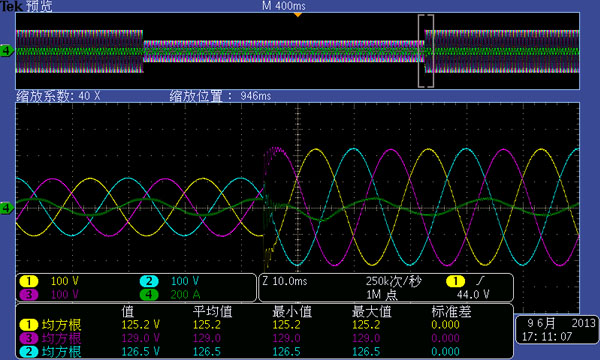Click the date and time display box
This screenshot has height=360, width=600.
(x=556, y=330)
